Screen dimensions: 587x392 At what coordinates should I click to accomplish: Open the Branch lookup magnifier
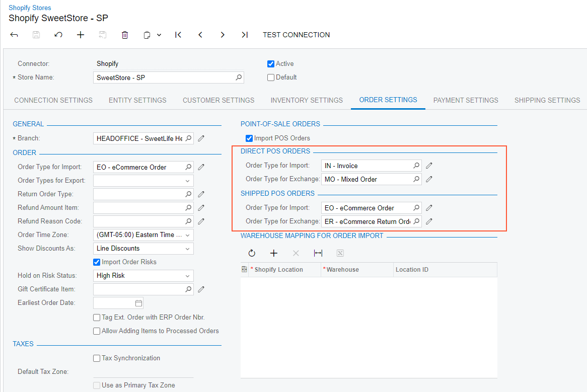(x=188, y=138)
